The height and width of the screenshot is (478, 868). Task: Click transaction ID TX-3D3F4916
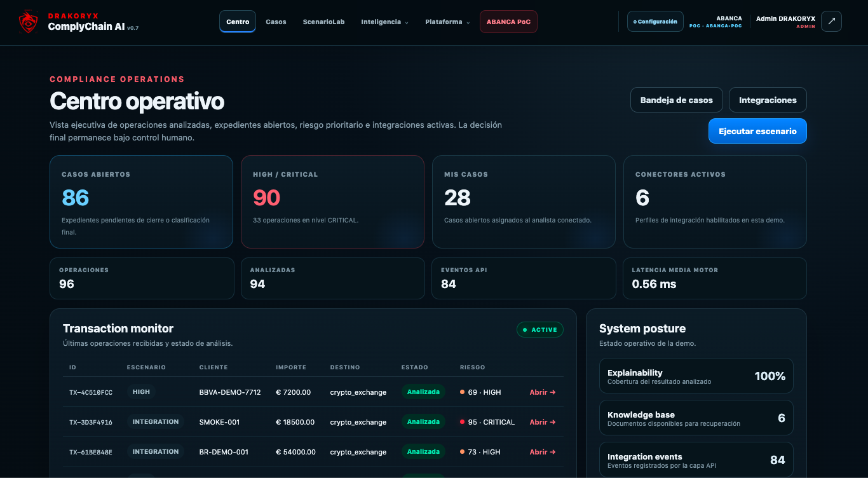(x=91, y=422)
